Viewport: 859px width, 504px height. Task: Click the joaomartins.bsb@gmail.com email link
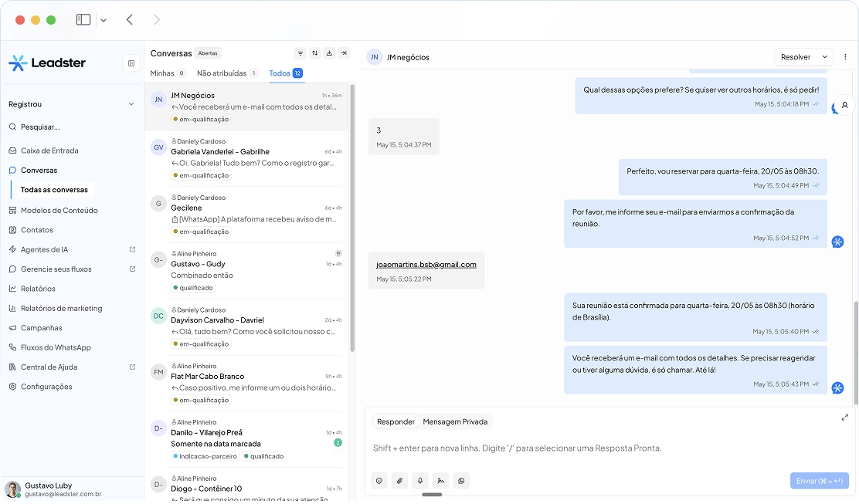[426, 265]
